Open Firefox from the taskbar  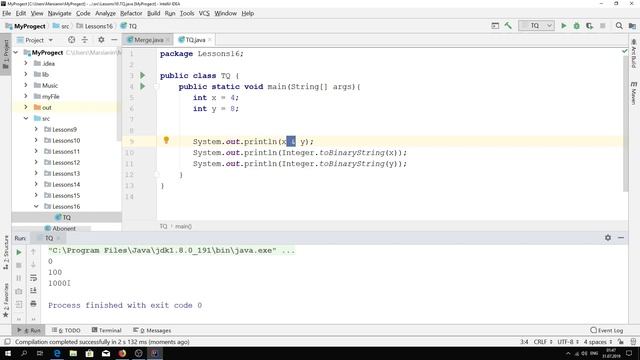tap(122, 353)
